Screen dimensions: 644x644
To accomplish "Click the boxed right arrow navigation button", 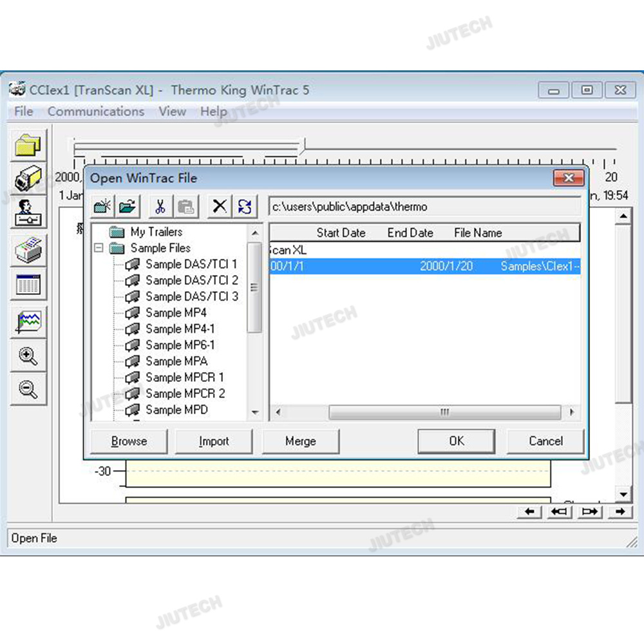I will coord(589,512).
